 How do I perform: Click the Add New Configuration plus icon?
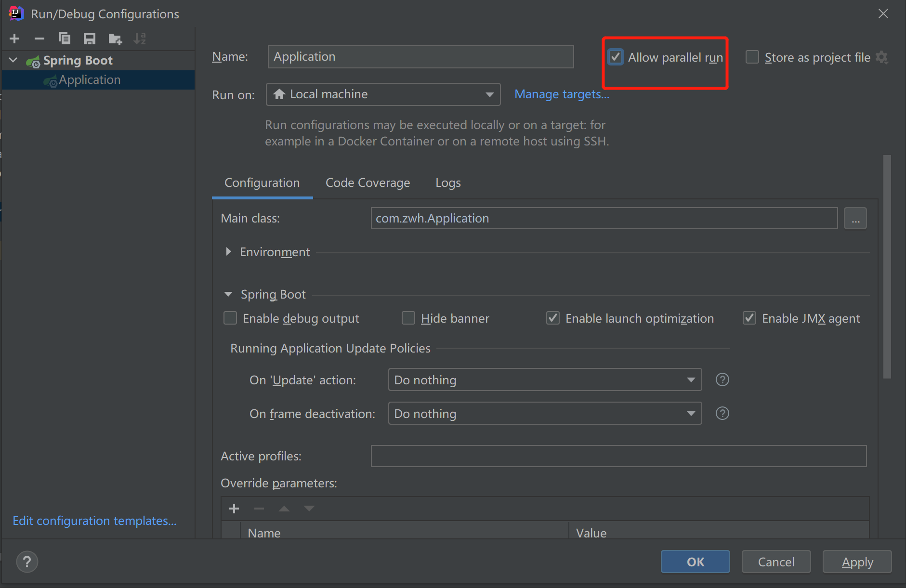click(x=14, y=39)
